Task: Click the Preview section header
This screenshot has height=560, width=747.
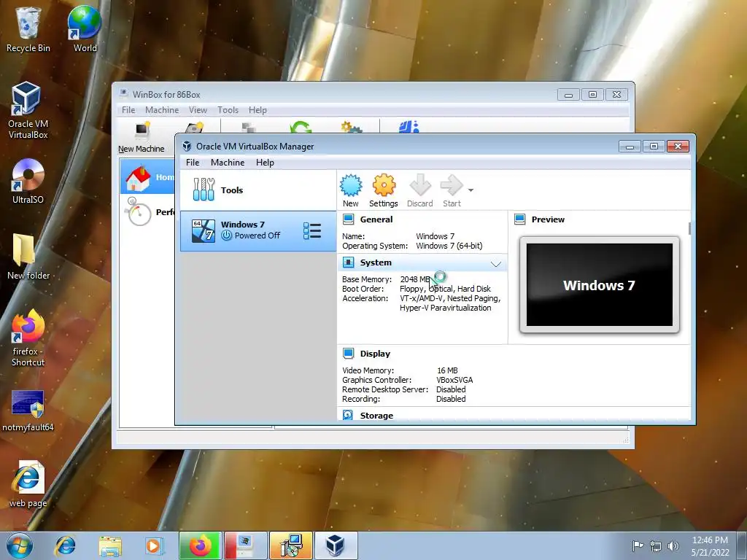Action: coord(548,219)
